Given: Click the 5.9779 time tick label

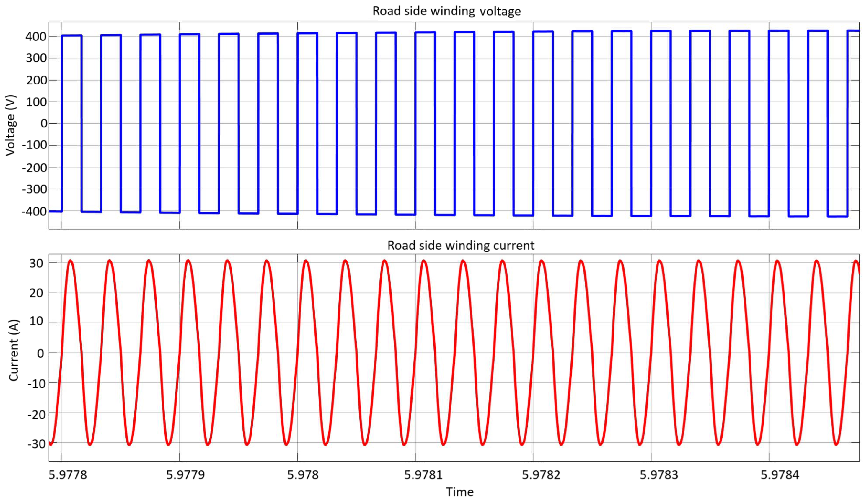Looking at the screenshot, I should pos(185,475).
